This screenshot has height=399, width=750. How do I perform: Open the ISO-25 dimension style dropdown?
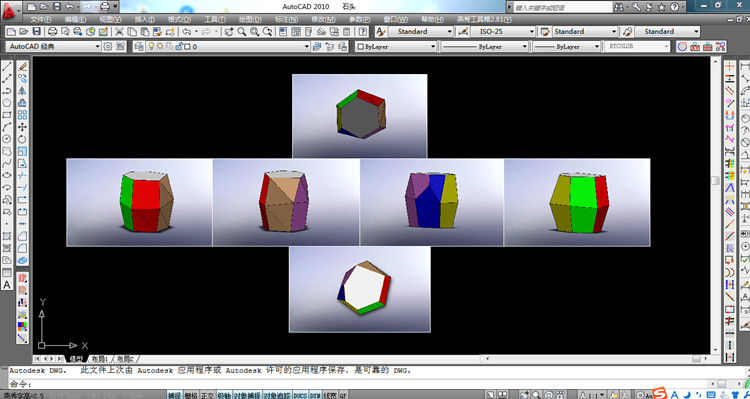click(502, 32)
